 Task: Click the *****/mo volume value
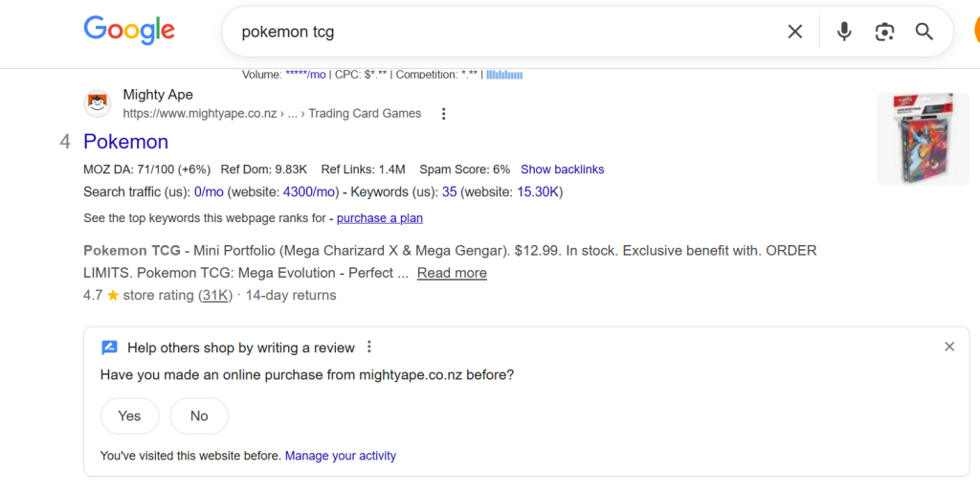point(305,75)
